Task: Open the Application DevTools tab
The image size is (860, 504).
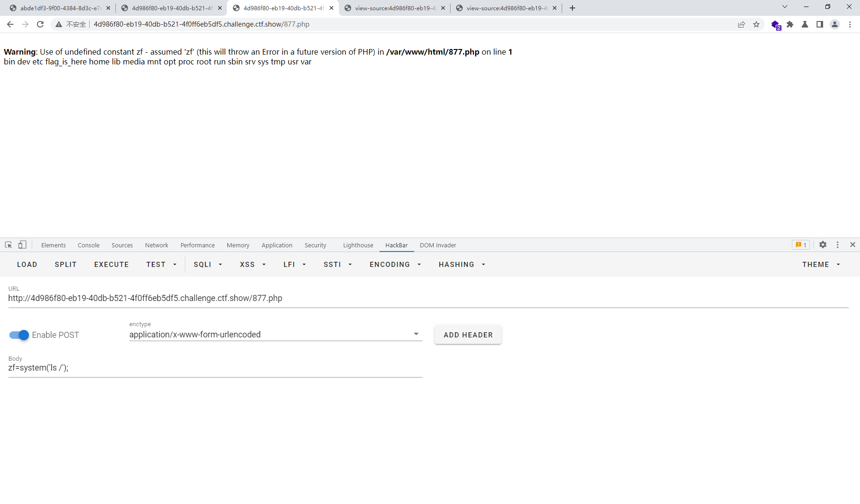Action: [x=277, y=245]
